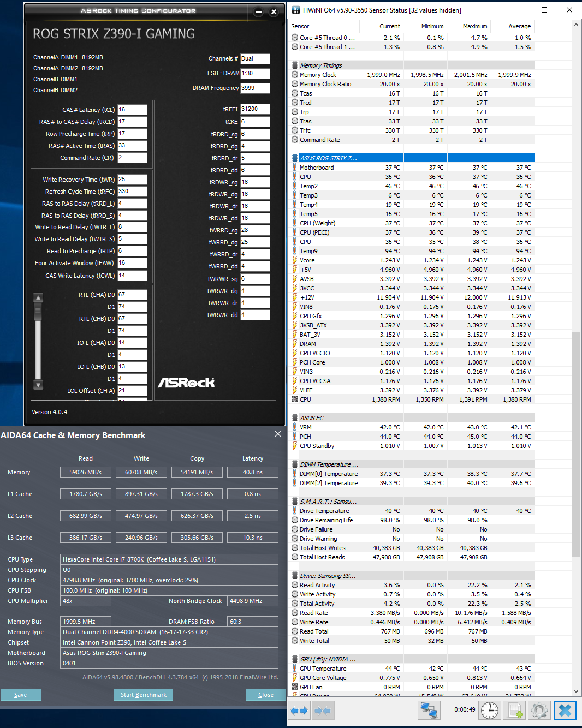Click the HWiNFO64 title bar app icon

(x=295, y=10)
